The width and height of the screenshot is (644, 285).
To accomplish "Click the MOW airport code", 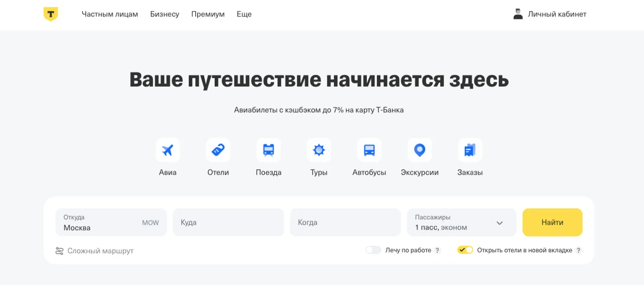I will tap(150, 223).
